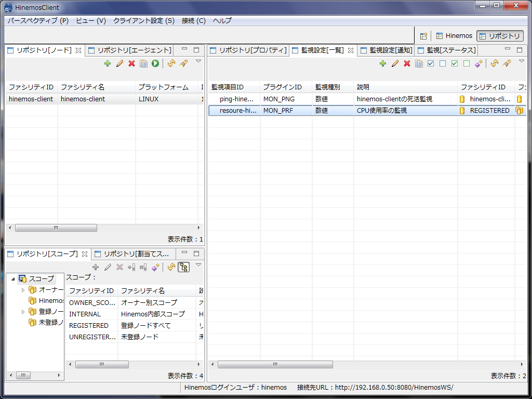Refresh the scope view
Image resolution: width=532 pixels, height=399 pixels.
click(171, 268)
